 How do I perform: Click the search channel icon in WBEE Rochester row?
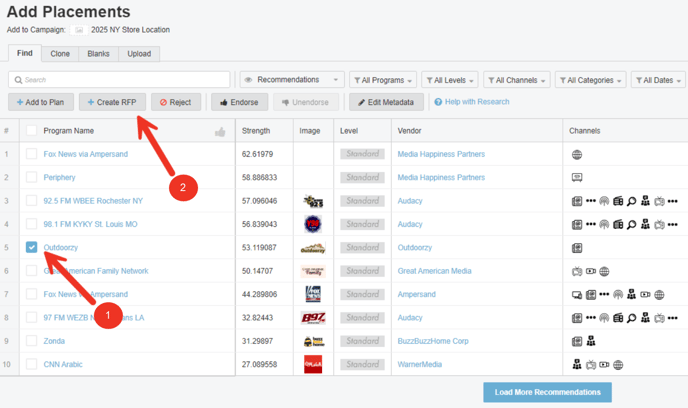631,201
